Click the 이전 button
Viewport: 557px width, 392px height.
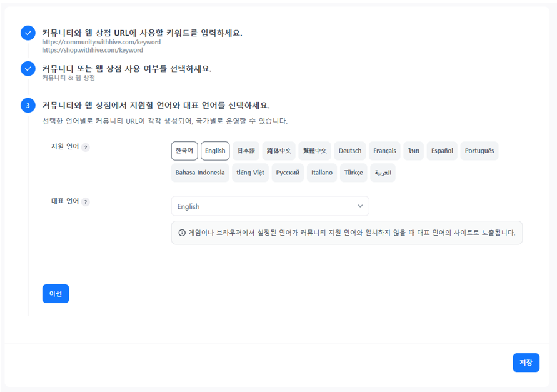point(56,294)
